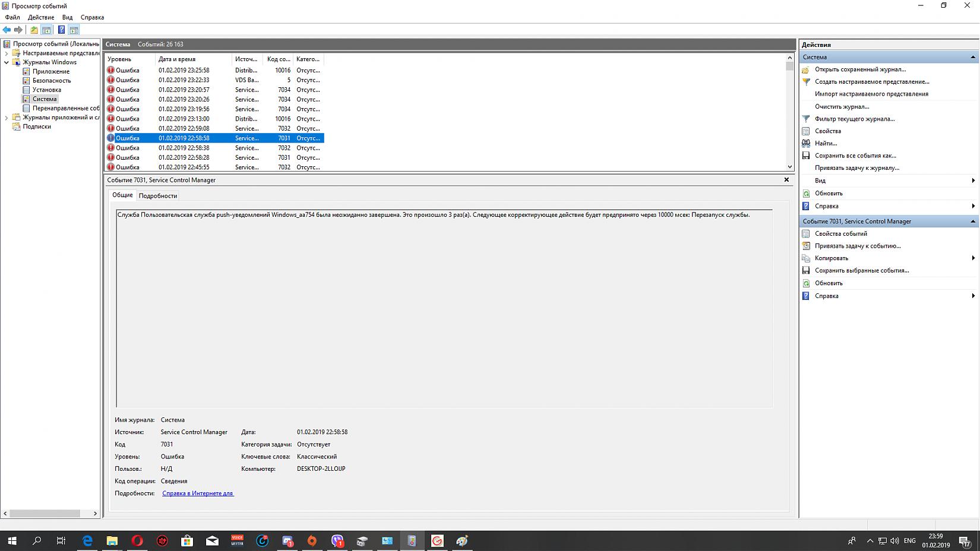Sort by the 'Дата и время' column header
Screen dimensions: 980x551
[x=177, y=59]
